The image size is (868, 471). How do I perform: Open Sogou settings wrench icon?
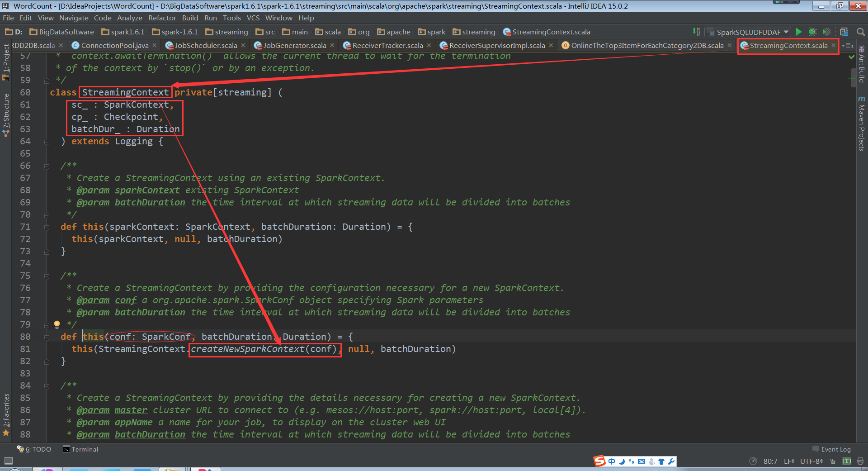pos(671,461)
